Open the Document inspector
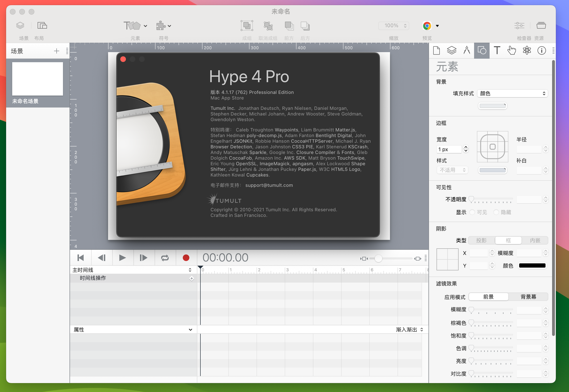Image resolution: width=569 pixels, height=392 pixels. [x=436, y=50]
